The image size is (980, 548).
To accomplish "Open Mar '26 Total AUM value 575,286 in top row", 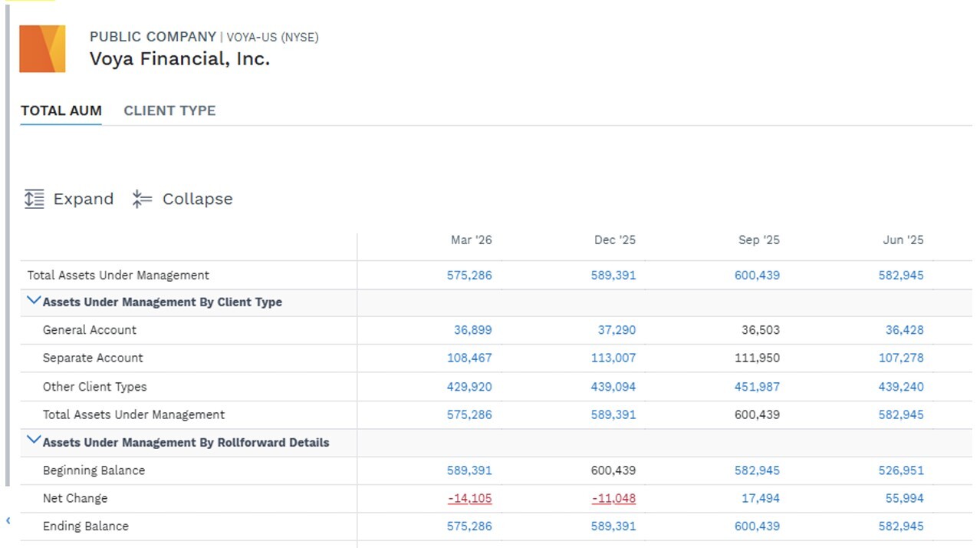I will click(x=469, y=275).
